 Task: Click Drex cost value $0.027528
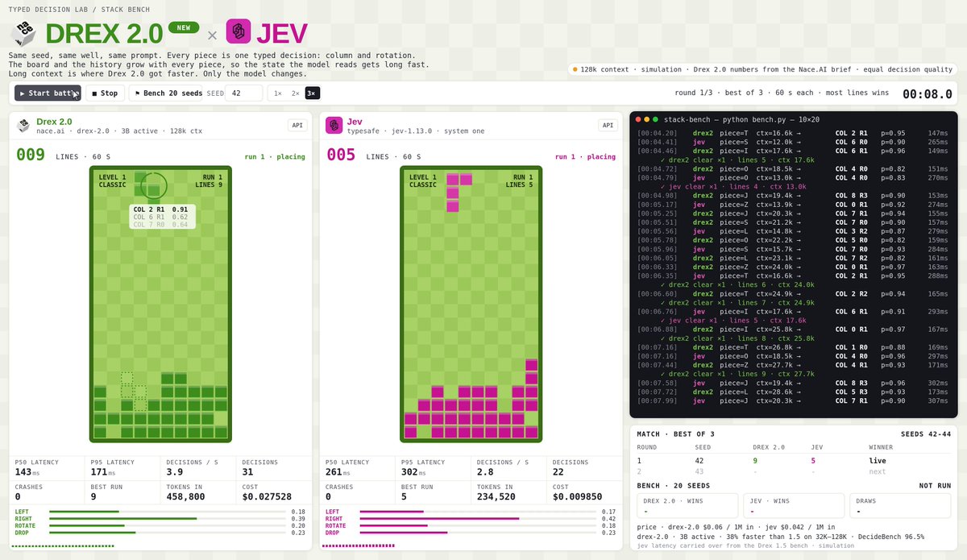pos(267,498)
